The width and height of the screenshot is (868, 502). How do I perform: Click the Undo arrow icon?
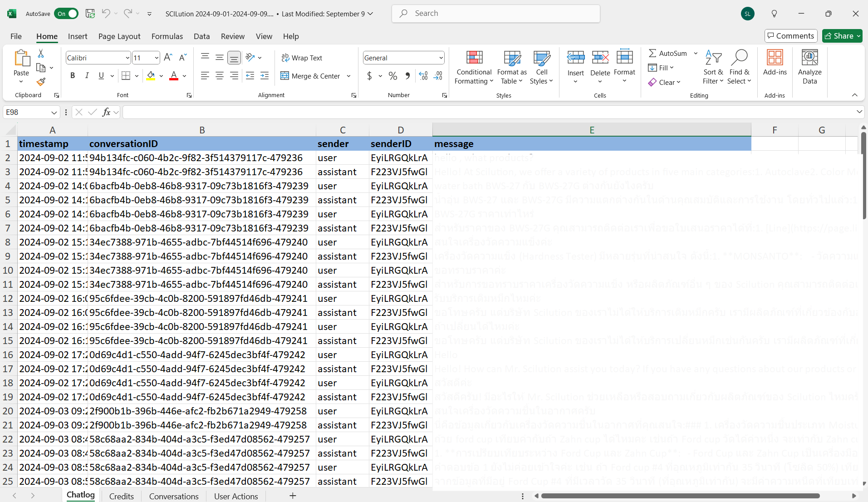[106, 14]
